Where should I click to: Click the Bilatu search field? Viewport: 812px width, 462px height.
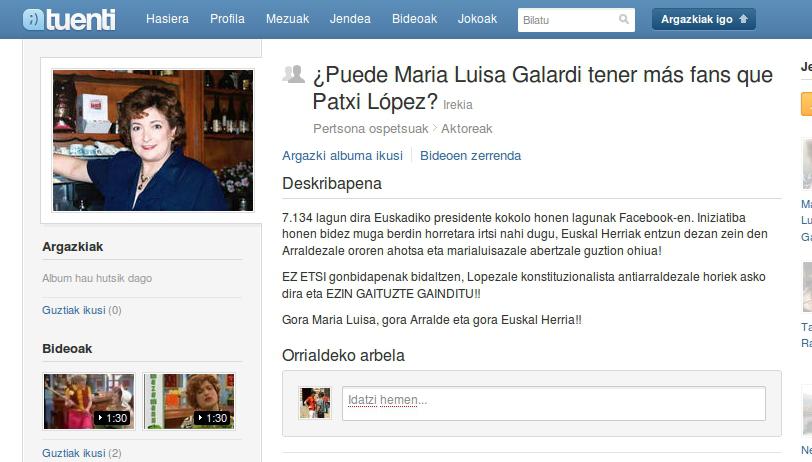pyautogui.click(x=566, y=19)
